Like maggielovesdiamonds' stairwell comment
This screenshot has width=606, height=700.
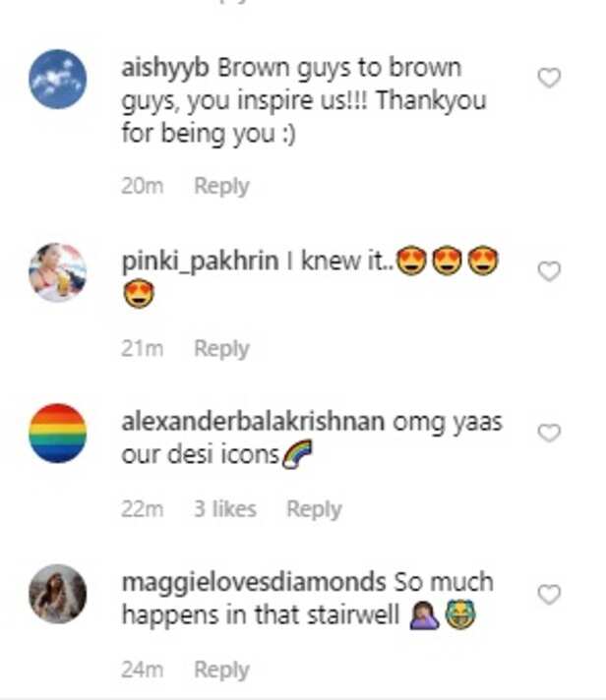tap(549, 594)
